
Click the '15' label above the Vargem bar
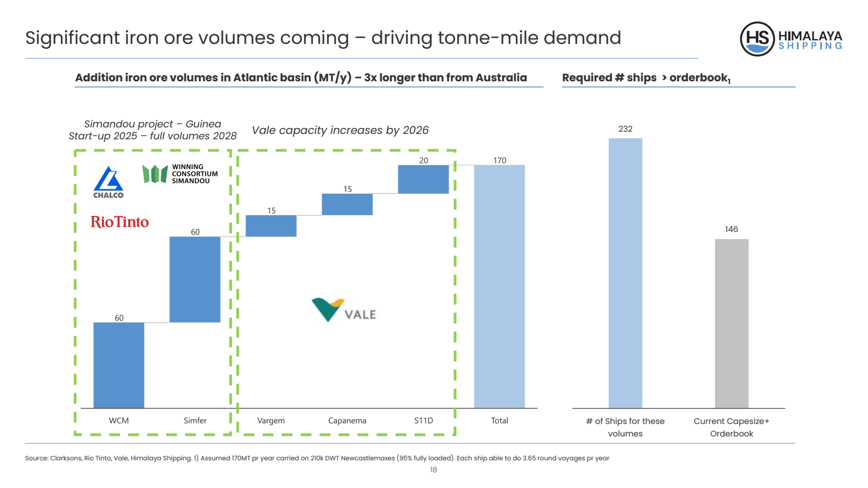click(x=271, y=211)
